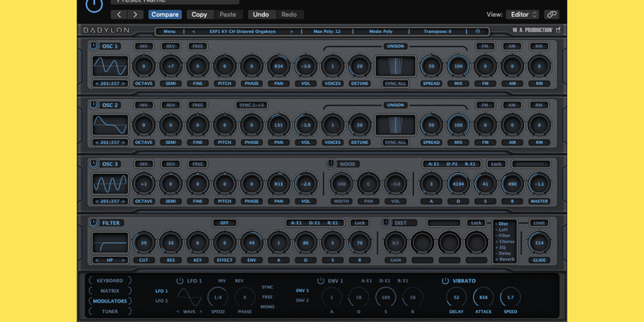This screenshot has width=644, height=322.
Task: Open the Babylon Menu in the preset bar
Action: 169,31
